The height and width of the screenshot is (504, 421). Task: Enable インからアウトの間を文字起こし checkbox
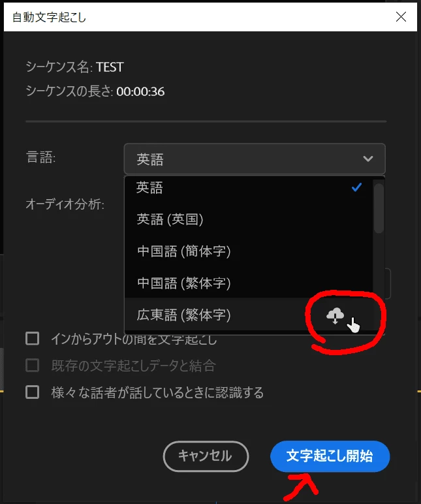click(x=33, y=338)
